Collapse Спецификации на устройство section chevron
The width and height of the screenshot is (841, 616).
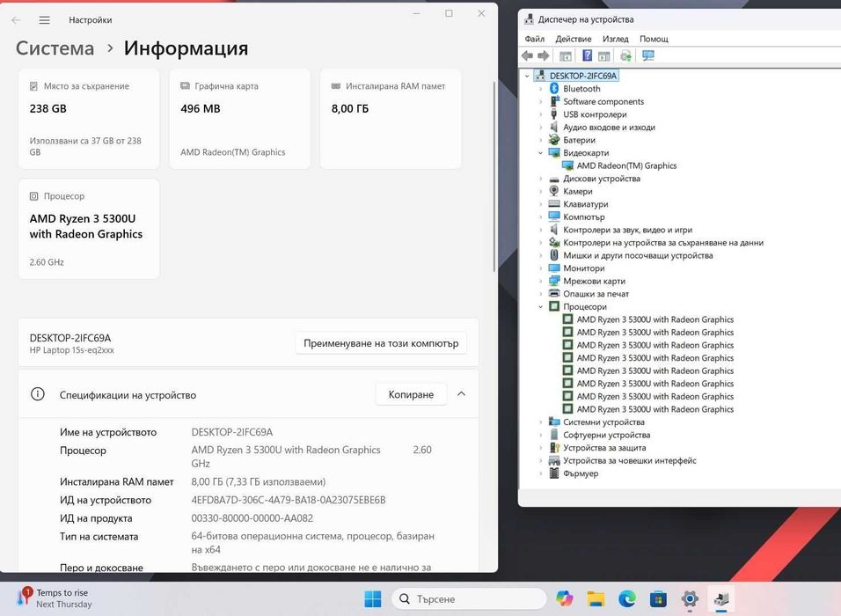coord(461,394)
